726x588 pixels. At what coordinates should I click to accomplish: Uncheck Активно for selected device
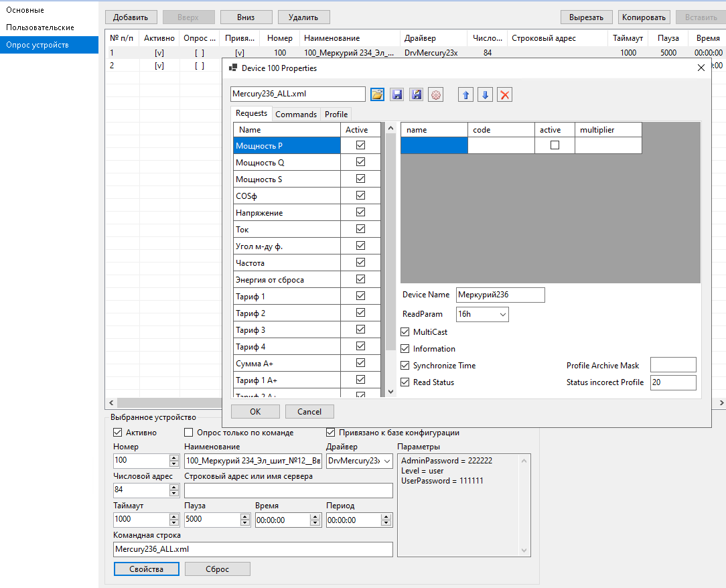point(118,433)
